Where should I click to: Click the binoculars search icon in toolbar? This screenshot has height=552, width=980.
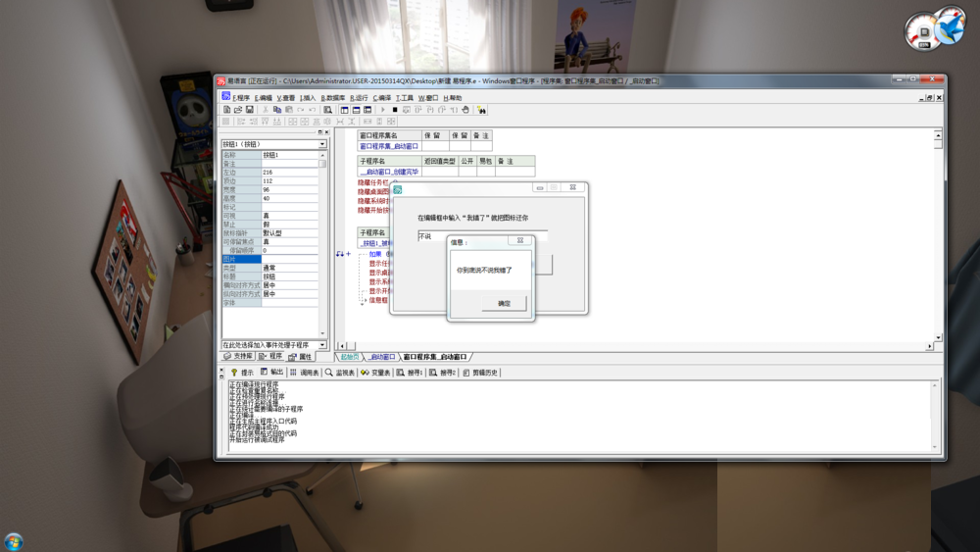[481, 110]
